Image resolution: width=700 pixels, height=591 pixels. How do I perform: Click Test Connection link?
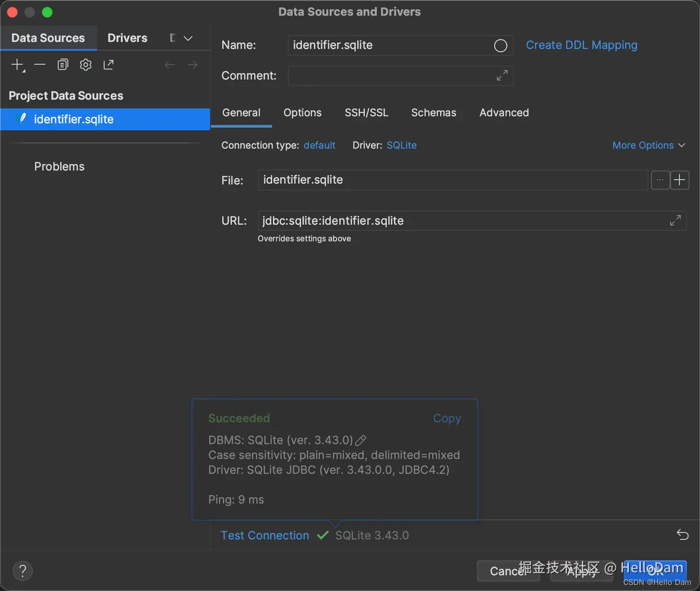click(x=265, y=535)
